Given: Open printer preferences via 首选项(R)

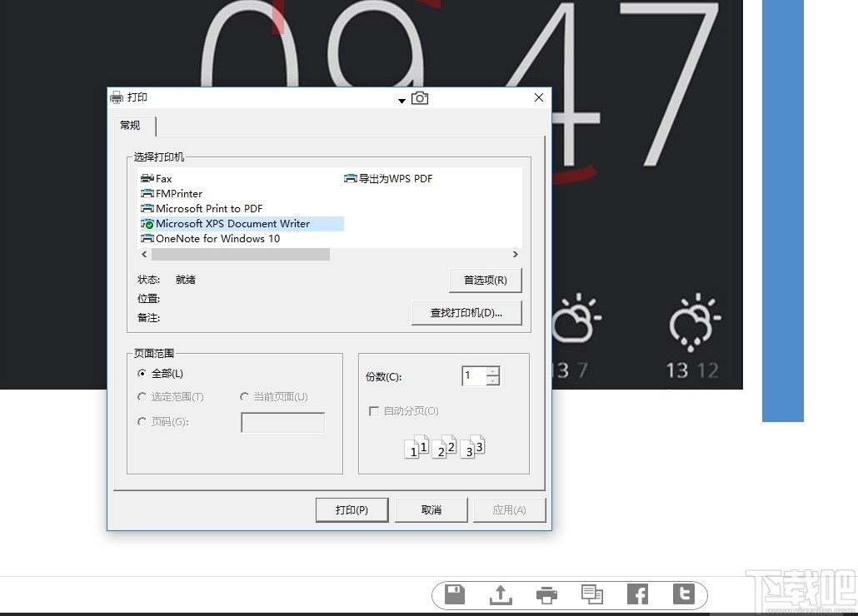Looking at the screenshot, I should (485, 280).
